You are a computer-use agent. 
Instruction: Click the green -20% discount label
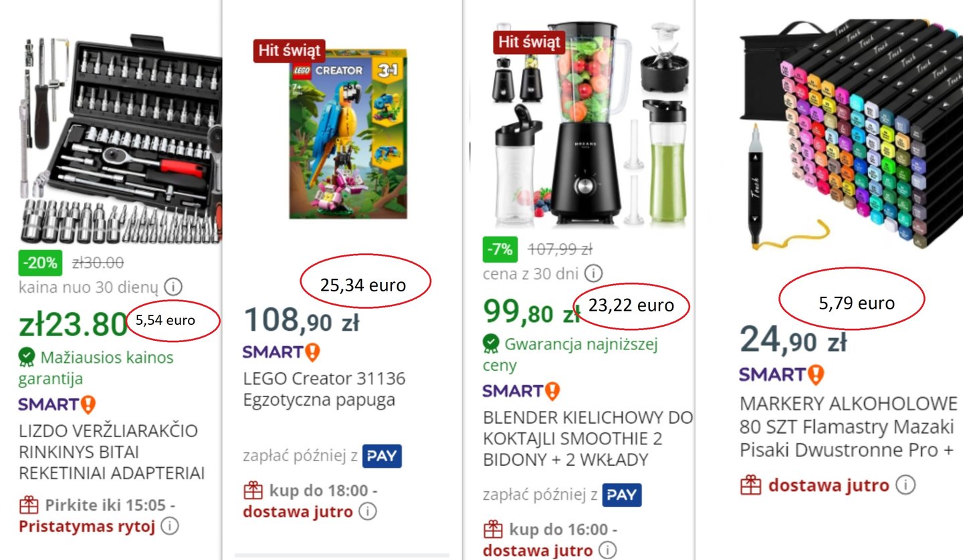(x=41, y=263)
